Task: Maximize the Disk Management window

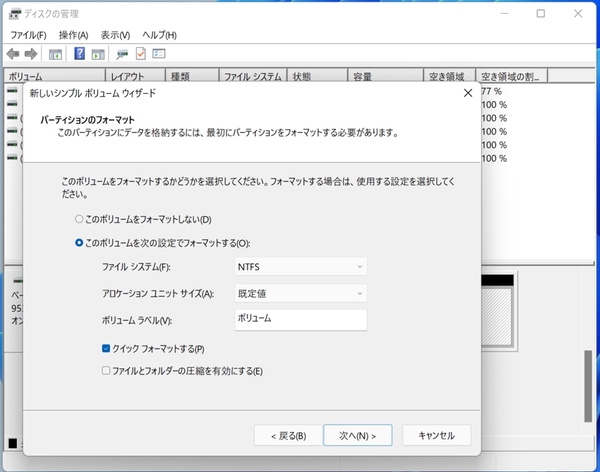Action: point(541,14)
